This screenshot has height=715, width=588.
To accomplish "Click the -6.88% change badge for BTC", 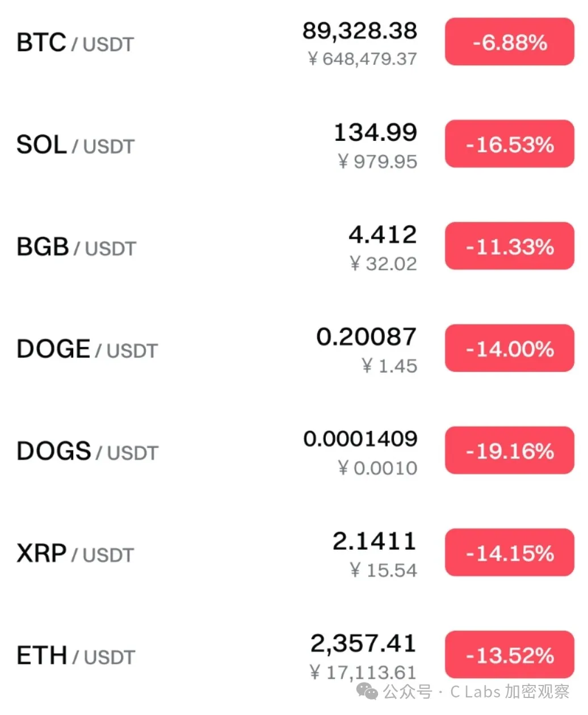I will (509, 42).
